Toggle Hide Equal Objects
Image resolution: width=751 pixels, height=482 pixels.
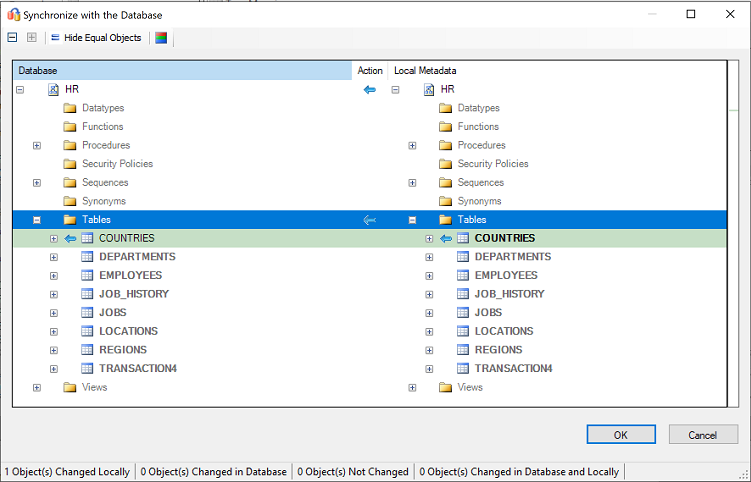point(96,37)
